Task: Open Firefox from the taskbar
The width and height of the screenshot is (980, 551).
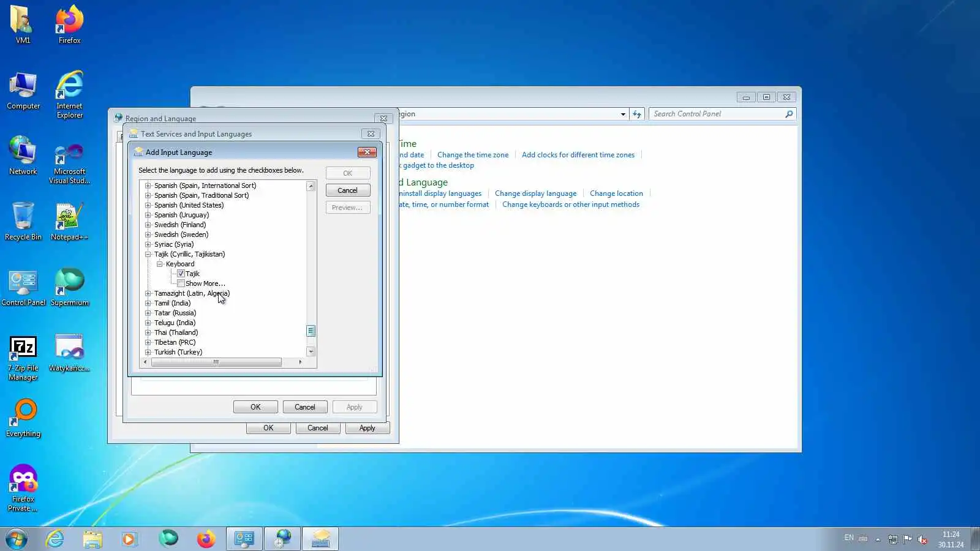Action: click(x=206, y=539)
